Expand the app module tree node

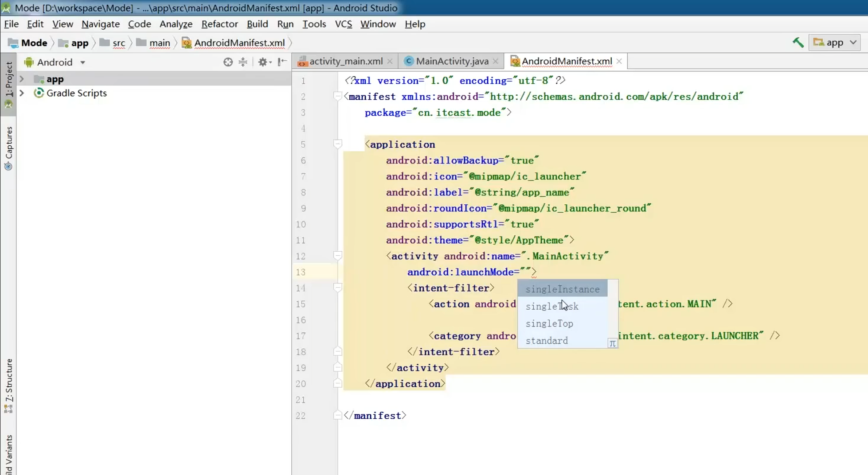pos(22,79)
